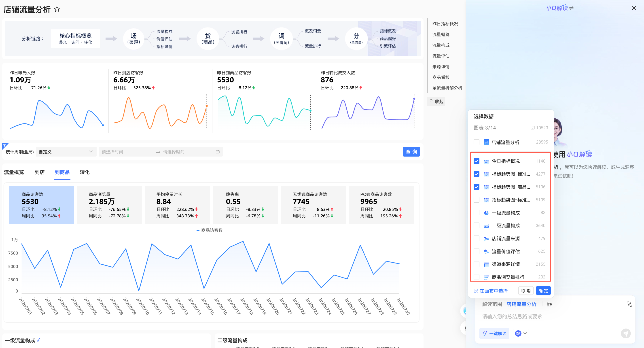Click the calendar icon in date range field

coord(218,152)
